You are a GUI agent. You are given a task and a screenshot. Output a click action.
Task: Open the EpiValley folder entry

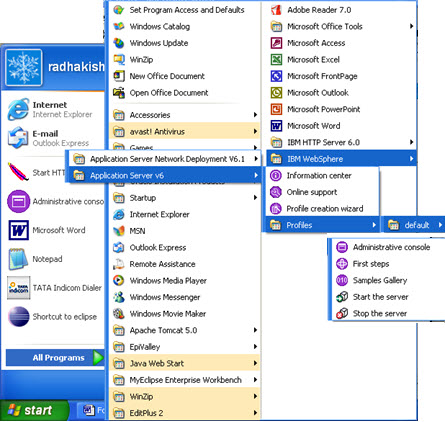pyautogui.click(x=185, y=347)
